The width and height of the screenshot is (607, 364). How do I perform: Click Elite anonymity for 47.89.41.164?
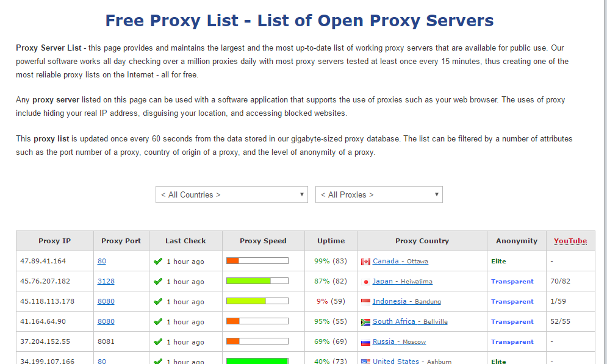click(x=498, y=261)
